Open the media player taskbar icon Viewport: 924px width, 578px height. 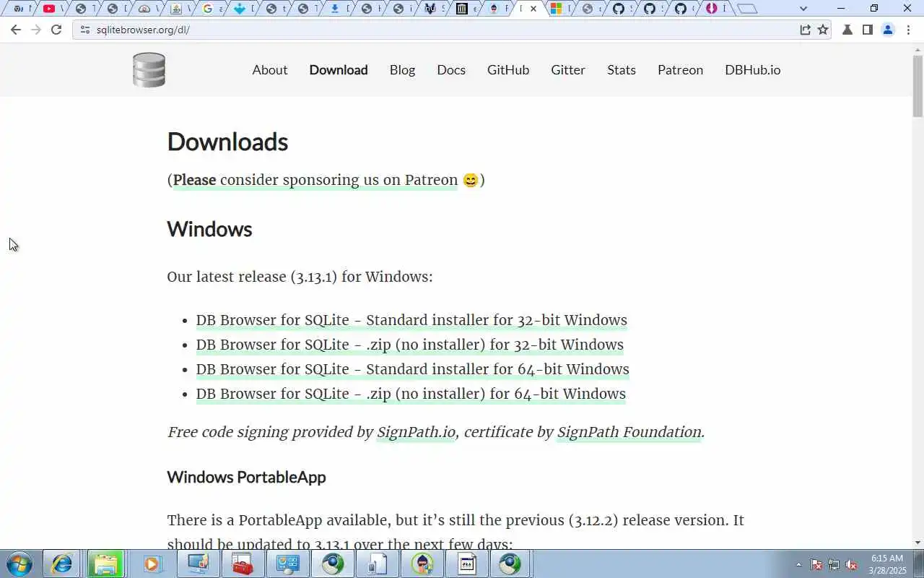pyautogui.click(x=152, y=564)
